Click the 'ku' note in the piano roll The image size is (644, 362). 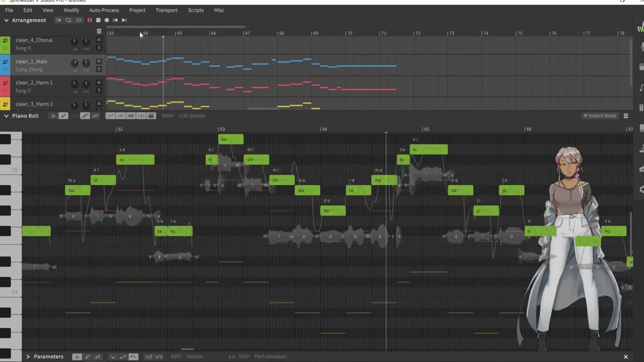click(231, 139)
